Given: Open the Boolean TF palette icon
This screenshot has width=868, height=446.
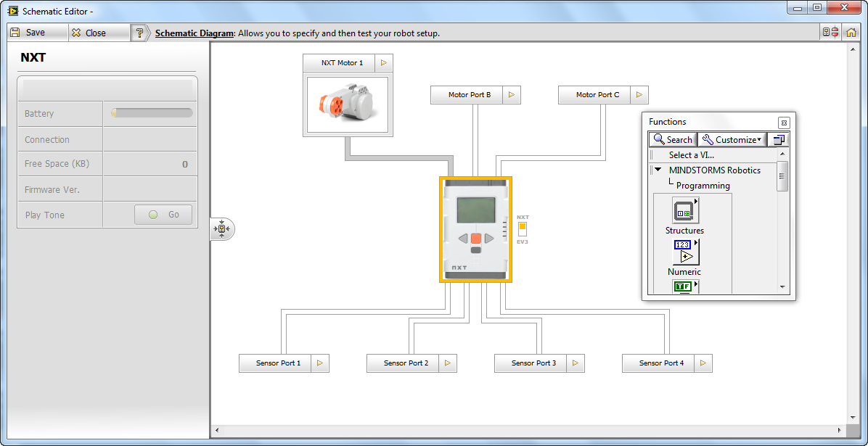Looking at the screenshot, I should click(686, 286).
